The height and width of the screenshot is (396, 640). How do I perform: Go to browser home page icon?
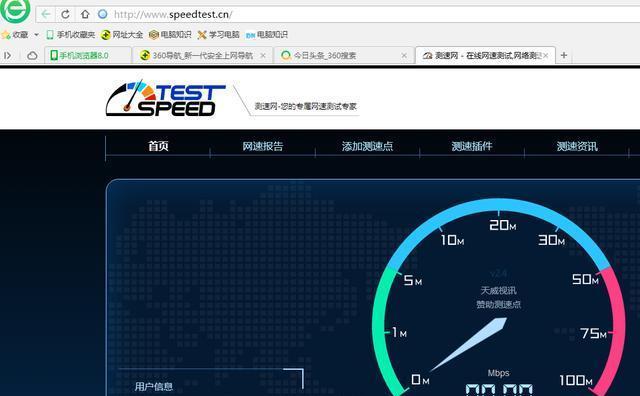85,14
